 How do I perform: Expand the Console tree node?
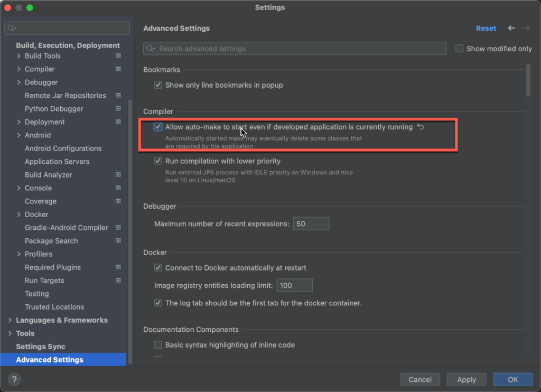tap(18, 188)
